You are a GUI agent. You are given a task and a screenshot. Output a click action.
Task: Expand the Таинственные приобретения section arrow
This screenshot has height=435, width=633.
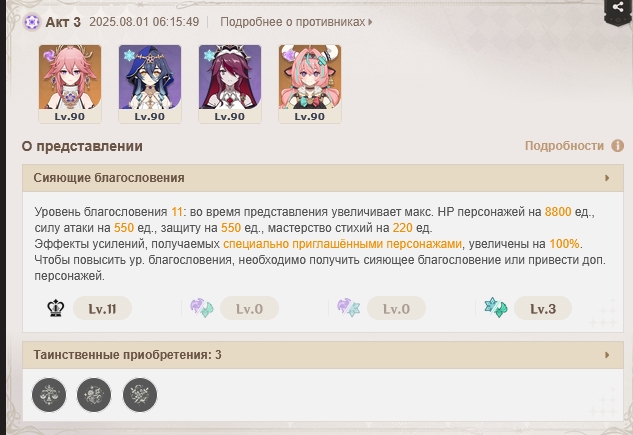pyautogui.click(x=607, y=355)
